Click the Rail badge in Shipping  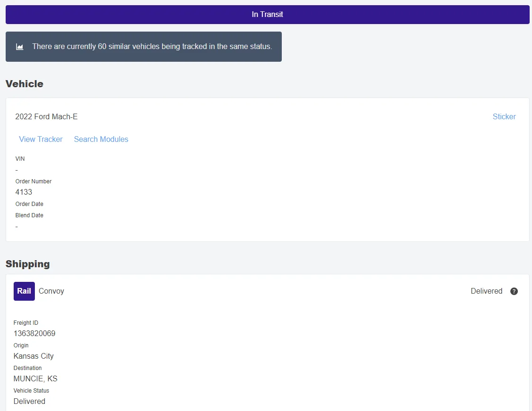[x=24, y=291]
